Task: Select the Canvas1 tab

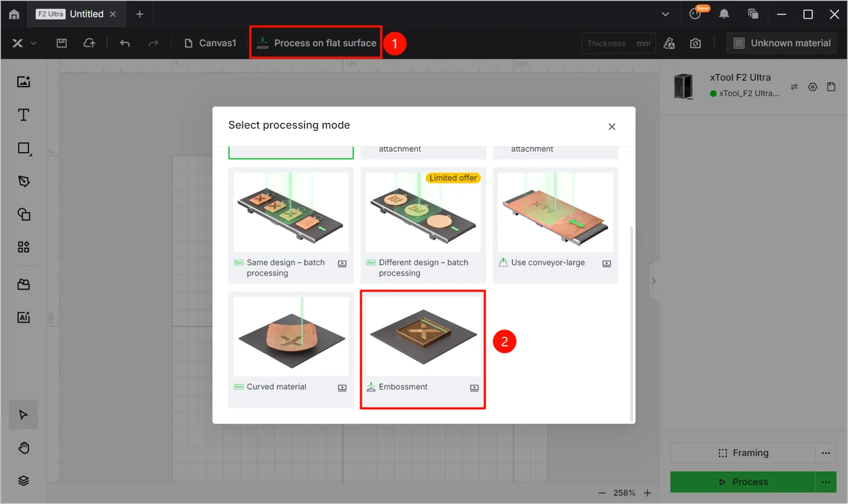Action: 211,43
